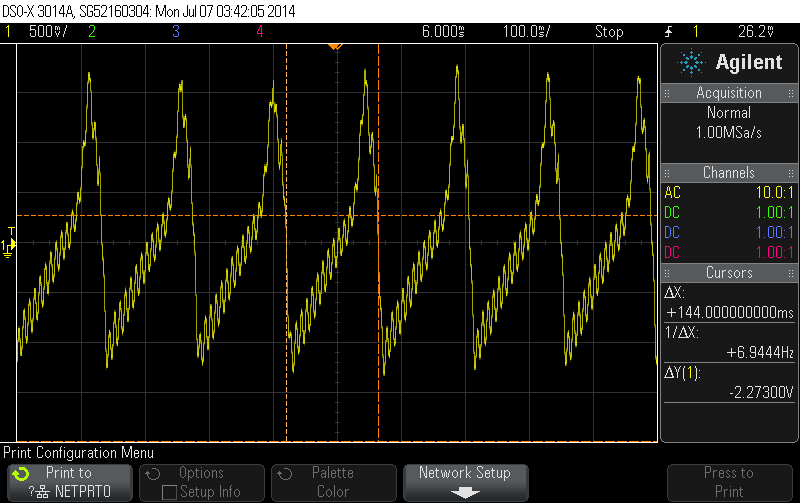This screenshot has height=503, width=800.
Task: Click the rotary icon on Palette Color
Action: coord(285,474)
